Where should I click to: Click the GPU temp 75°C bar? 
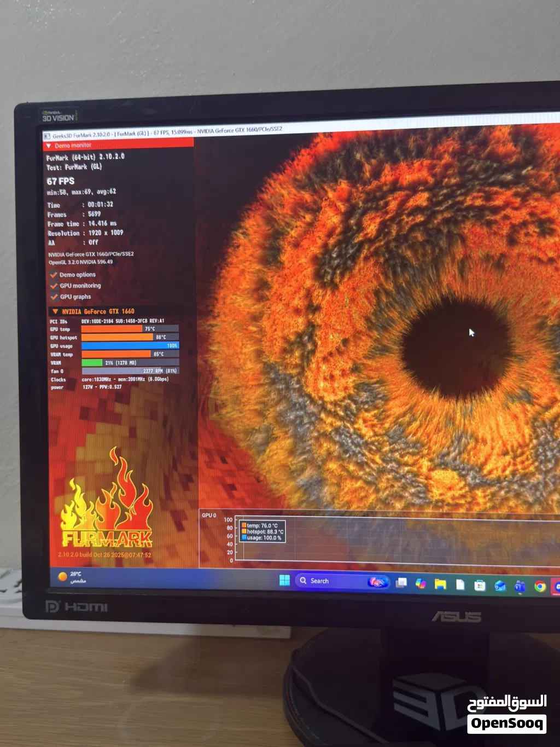coord(130,329)
